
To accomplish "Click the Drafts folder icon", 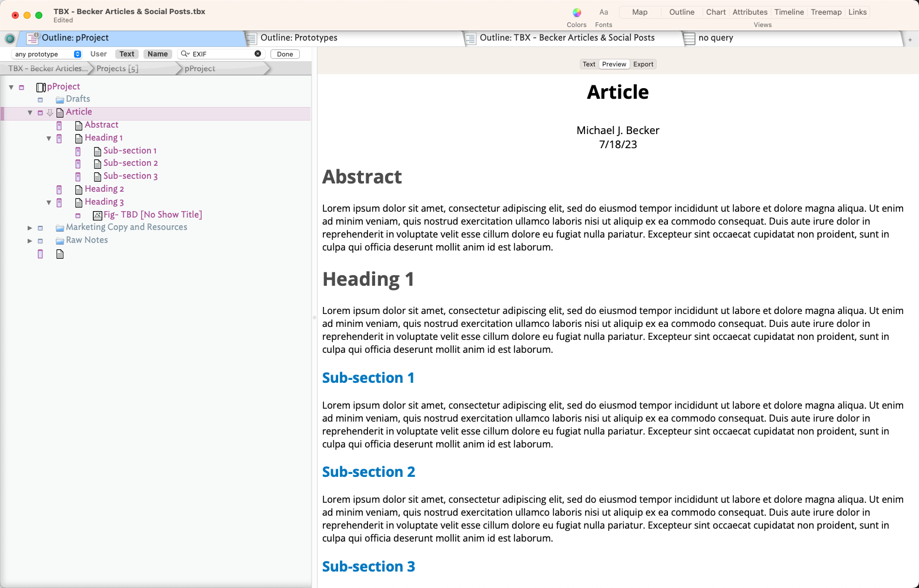I will (60, 99).
